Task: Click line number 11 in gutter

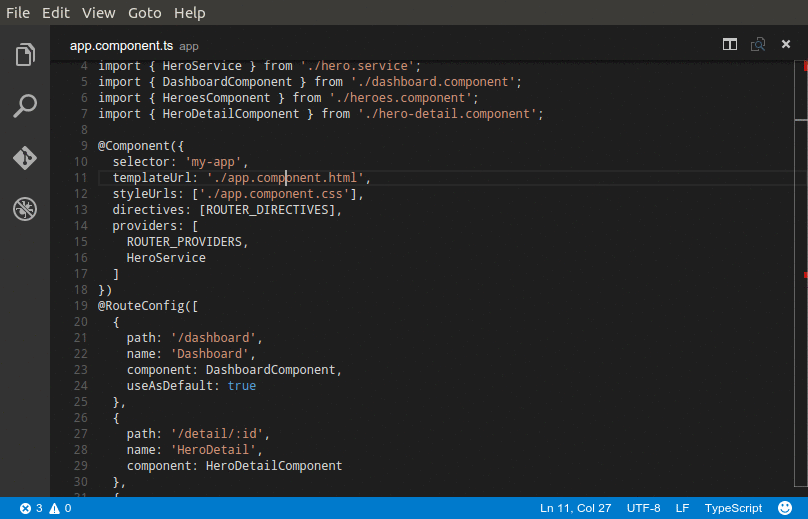Action: coord(81,178)
